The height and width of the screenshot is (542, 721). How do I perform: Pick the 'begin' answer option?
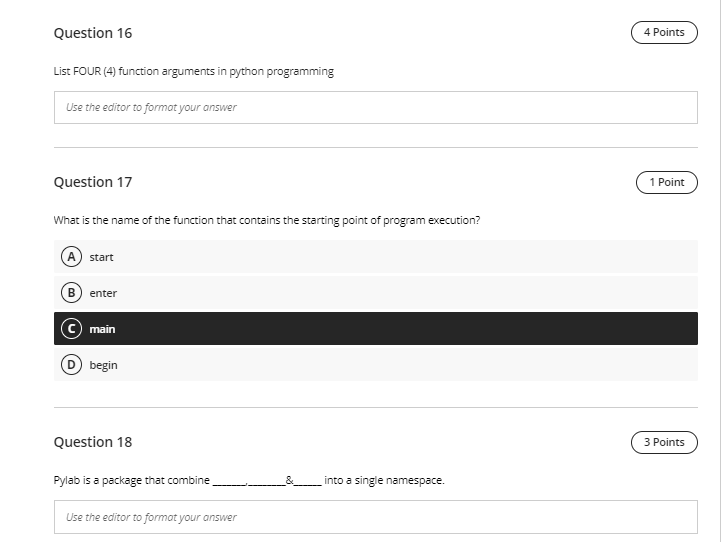pos(376,365)
